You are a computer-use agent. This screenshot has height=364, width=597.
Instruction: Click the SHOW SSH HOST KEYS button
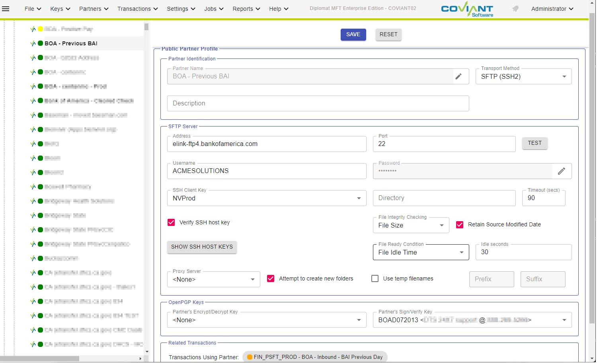202,247
